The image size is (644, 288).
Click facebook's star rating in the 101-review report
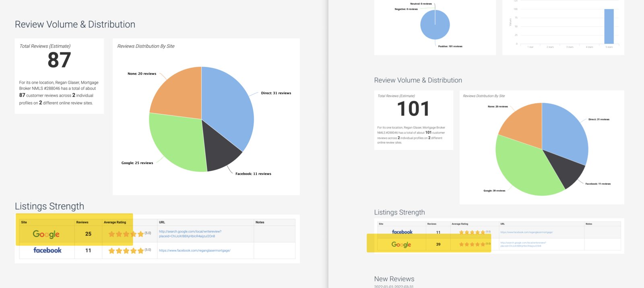[472, 232]
